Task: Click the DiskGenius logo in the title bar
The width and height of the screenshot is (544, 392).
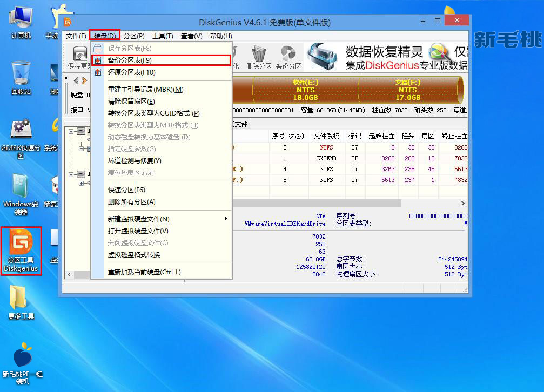Action: point(68,22)
